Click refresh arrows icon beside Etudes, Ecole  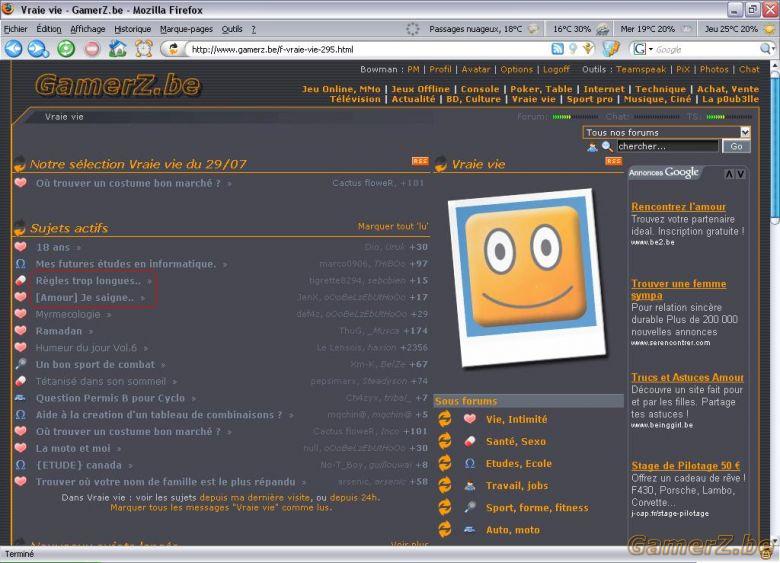click(x=445, y=463)
